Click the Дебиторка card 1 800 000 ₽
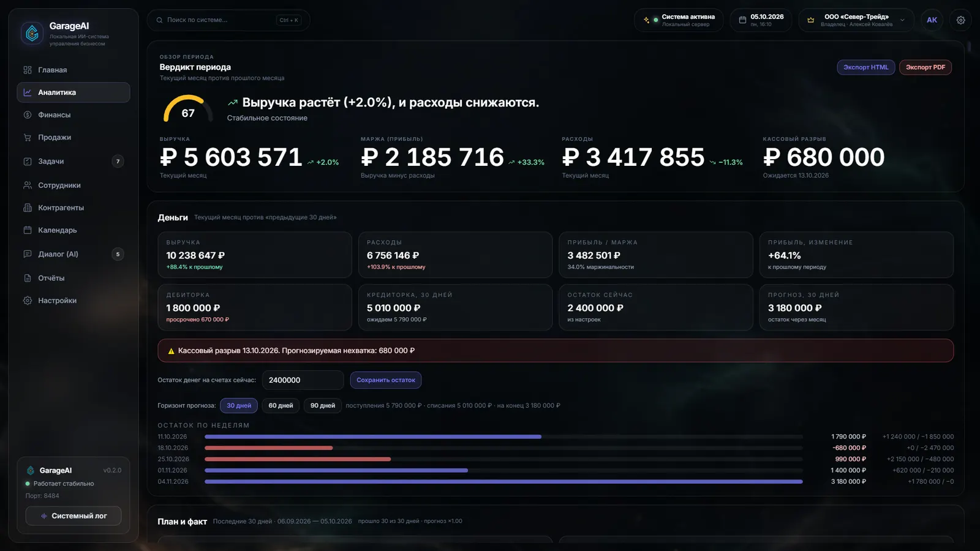The height and width of the screenshot is (551, 980). pos(255,307)
